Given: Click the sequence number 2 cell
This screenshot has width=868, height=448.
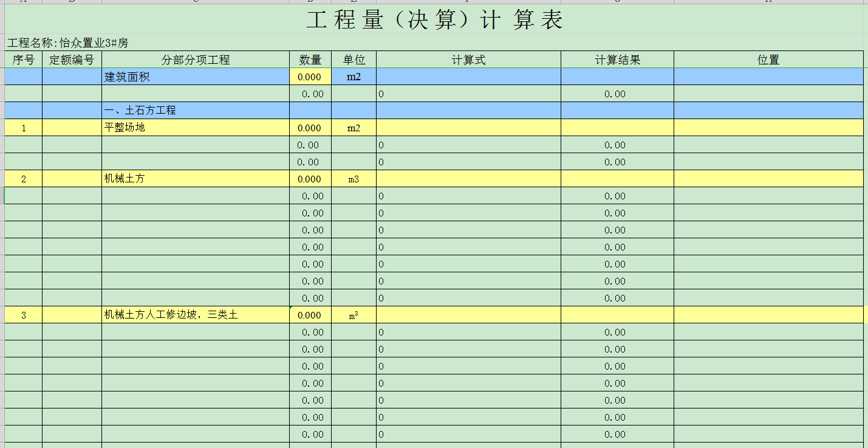Looking at the screenshot, I should click(24, 179).
